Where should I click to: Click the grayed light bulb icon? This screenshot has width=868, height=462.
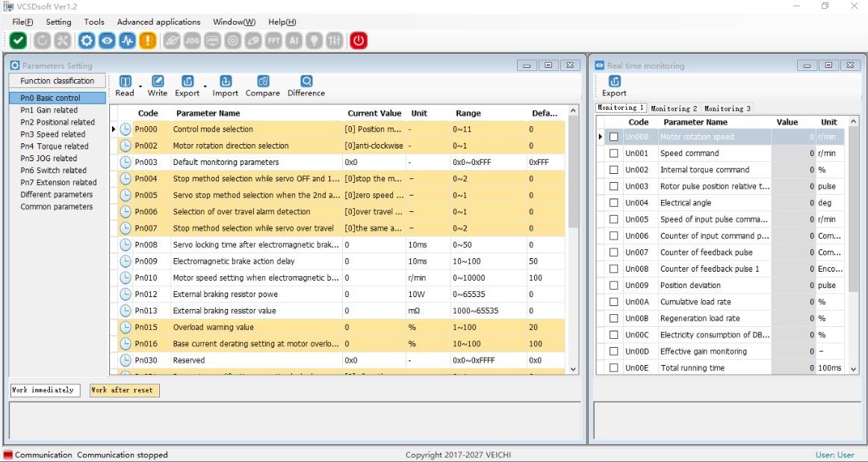[x=314, y=40]
